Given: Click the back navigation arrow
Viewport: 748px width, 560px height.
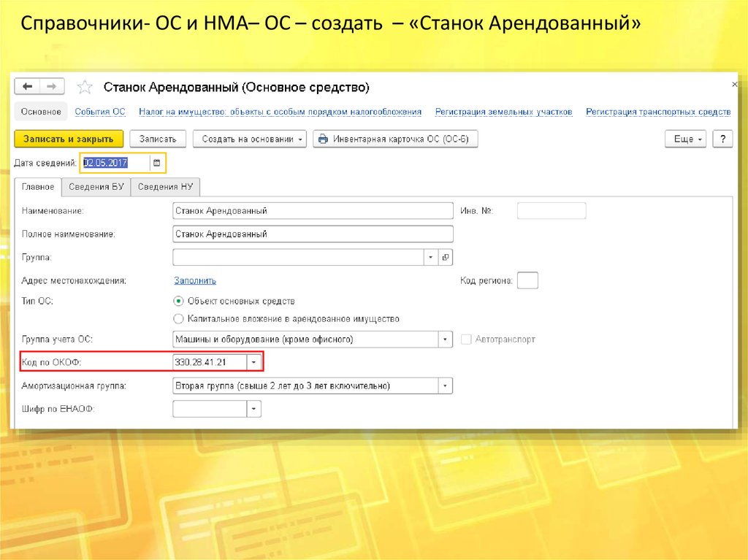Looking at the screenshot, I should click(28, 86).
